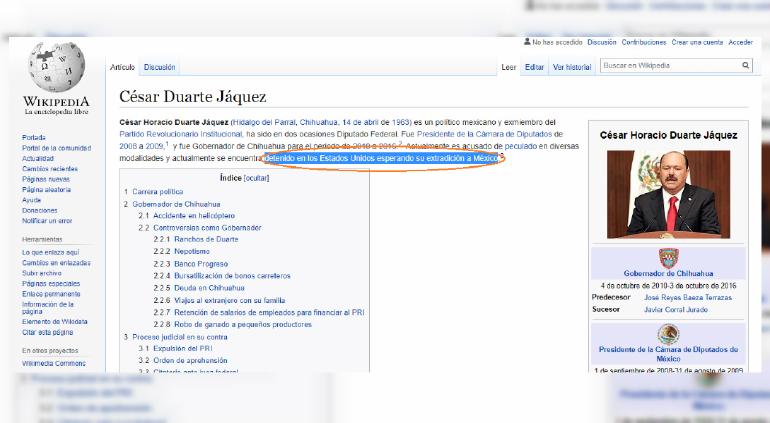Jump to 'Banco Progreso' section
The image size is (770, 423).
pyautogui.click(x=201, y=264)
